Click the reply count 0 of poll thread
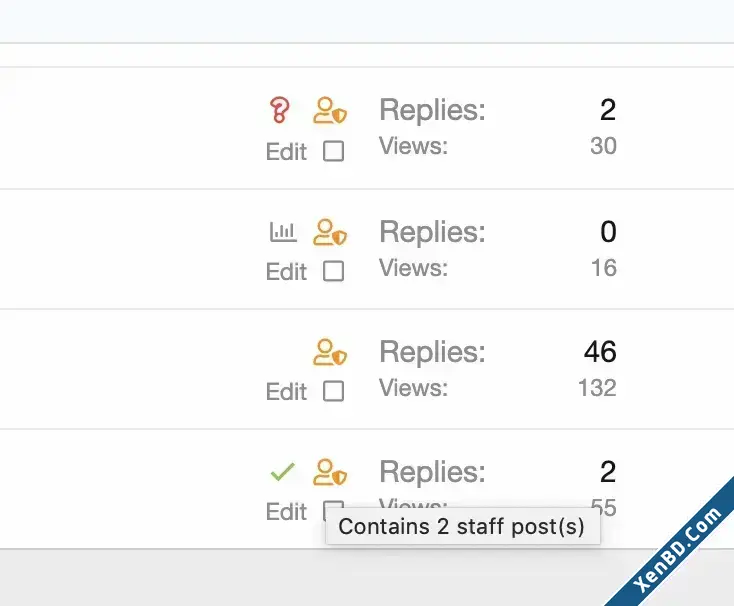734x606 pixels. pos(608,232)
